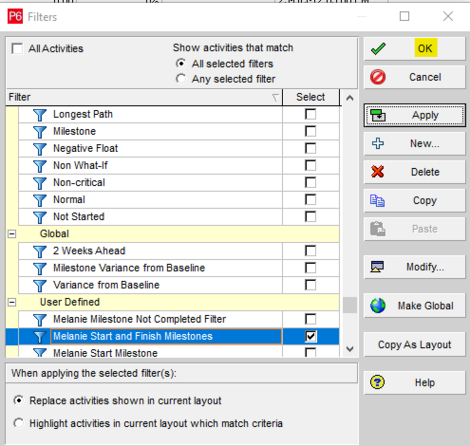The image size is (470, 446).
Task: Click the blue plus icon on New
Action: (378, 143)
